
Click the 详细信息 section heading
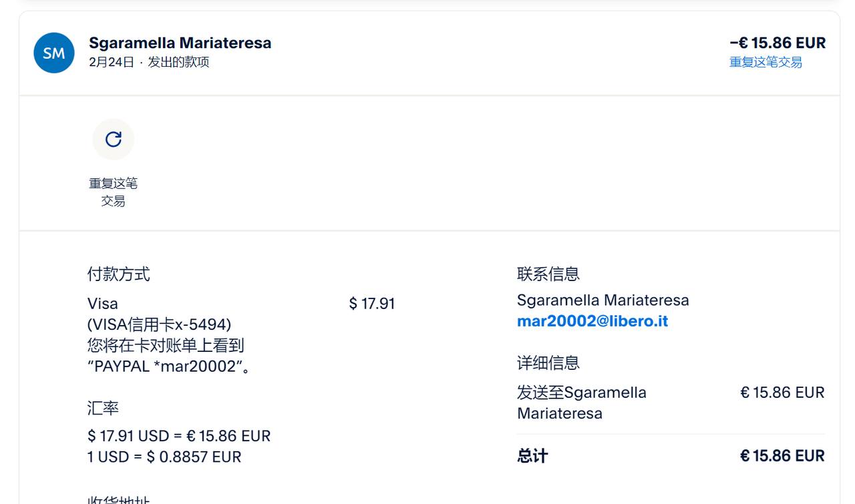click(x=548, y=363)
